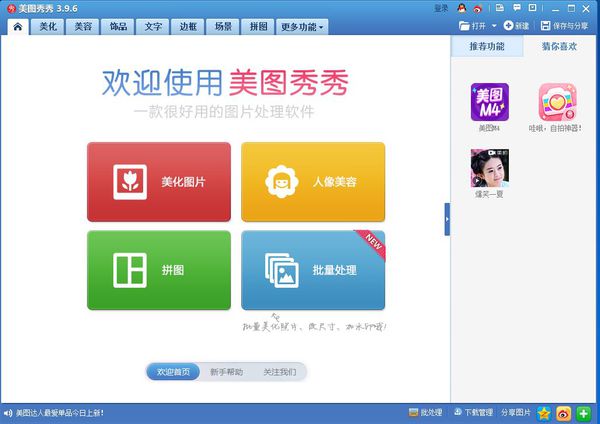Screen dimensions: 600x424
Task: Click the 倩笑一夏 caption text
Action: (x=489, y=194)
